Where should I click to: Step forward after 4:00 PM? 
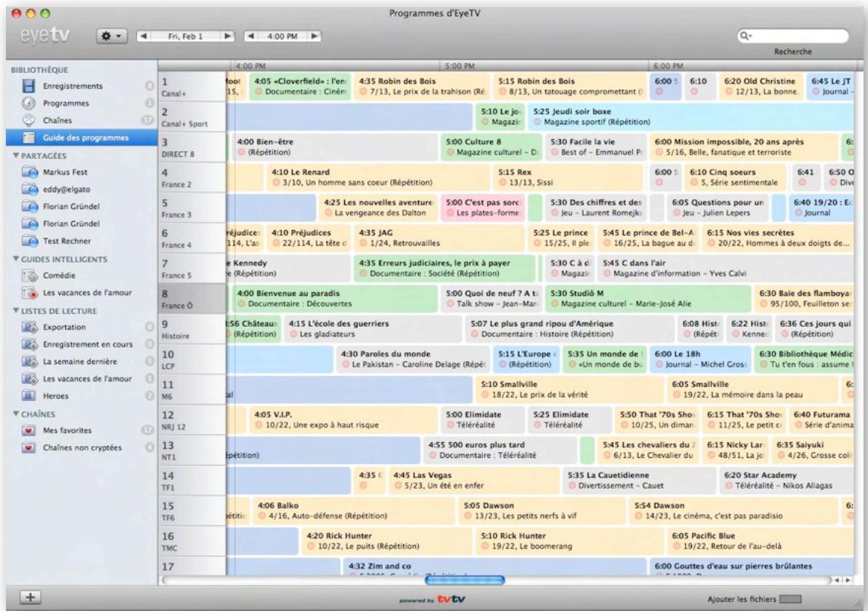[x=314, y=36]
